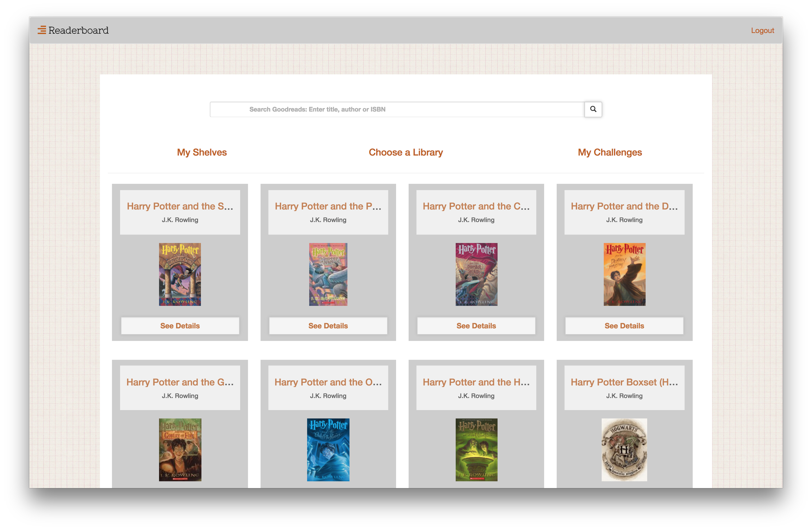See Details for first Harry Potter book
Screen dimensions: 812x530
(x=180, y=326)
